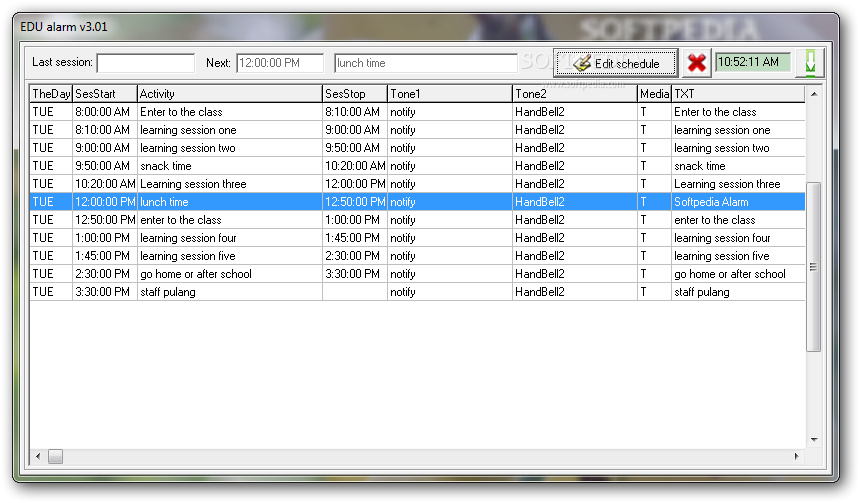Focus the Last session input field

coord(146,63)
